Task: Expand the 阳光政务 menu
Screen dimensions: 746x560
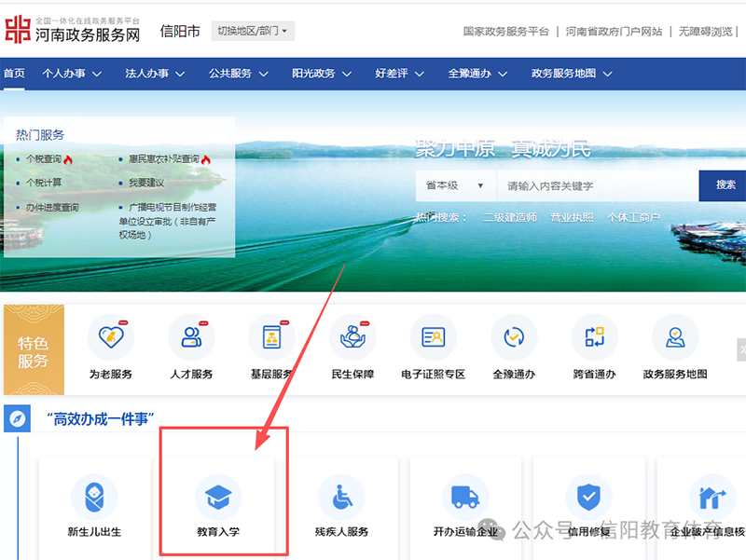Action: pos(322,74)
